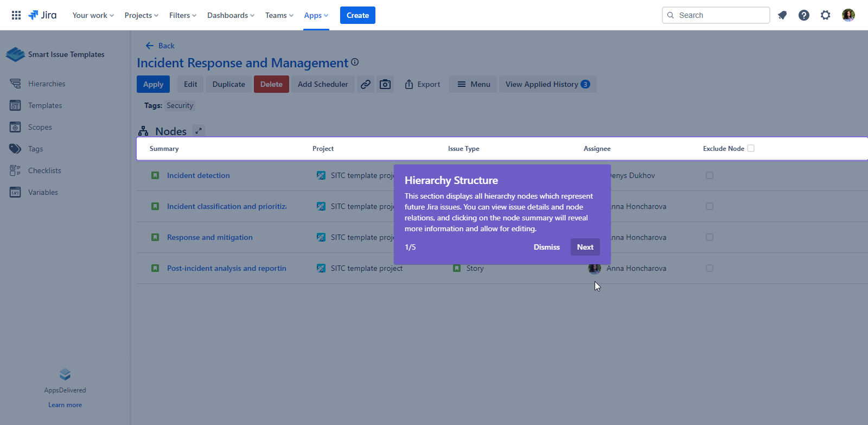Go to Checklists in the sidebar
The image size is (868, 425).
[44, 170]
